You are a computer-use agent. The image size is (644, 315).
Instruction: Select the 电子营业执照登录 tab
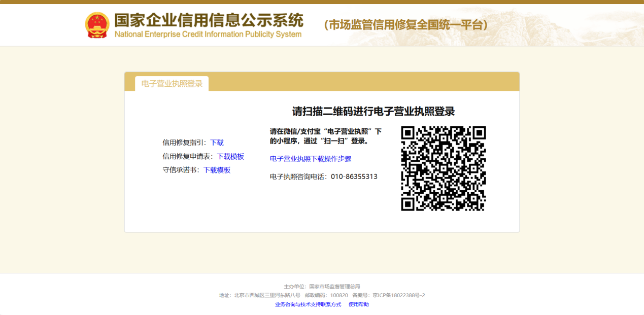coord(172,84)
